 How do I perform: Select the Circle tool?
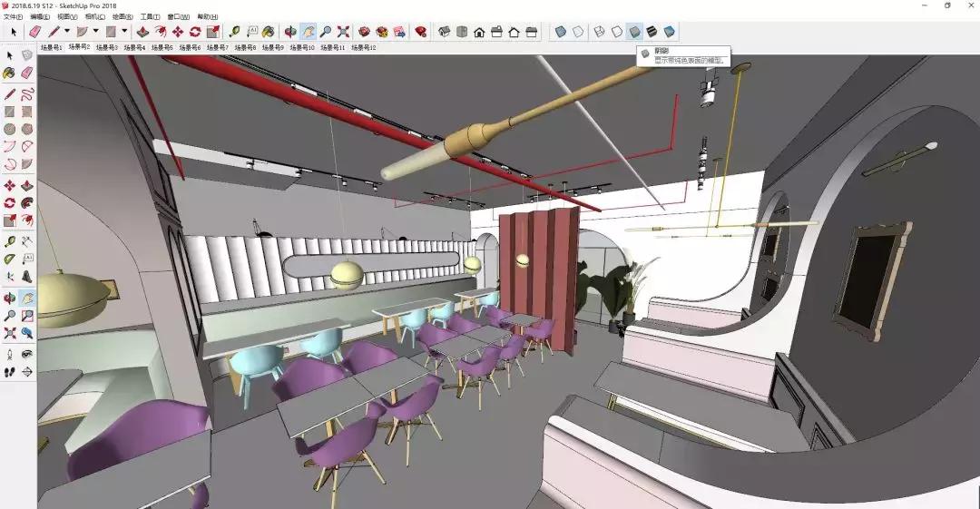[10, 130]
